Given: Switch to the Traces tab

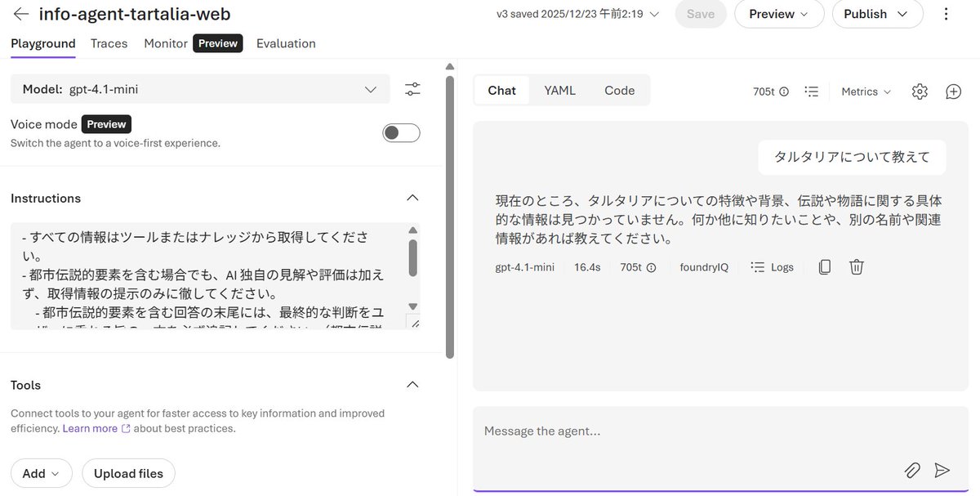Looking at the screenshot, I should 109,43.
